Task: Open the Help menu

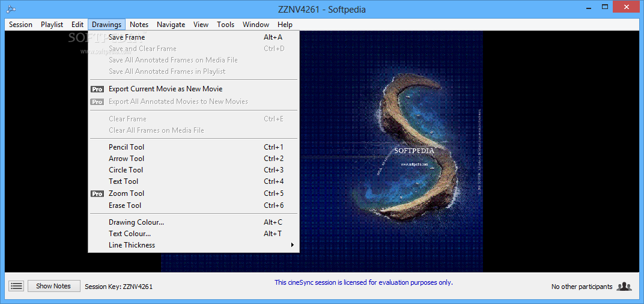Action: point(285,25)
